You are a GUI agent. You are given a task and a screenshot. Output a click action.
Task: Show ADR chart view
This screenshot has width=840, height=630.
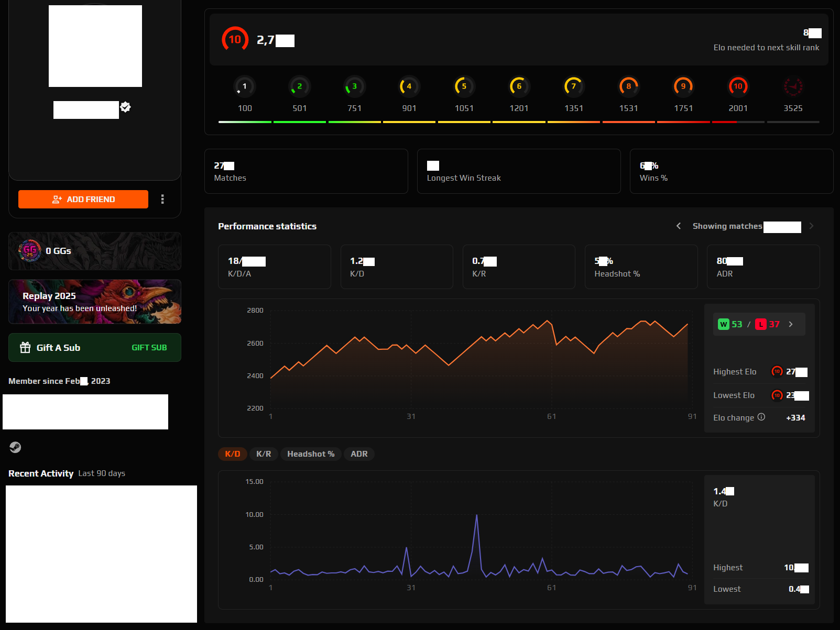pyautogui.click(x=359, y=454)
